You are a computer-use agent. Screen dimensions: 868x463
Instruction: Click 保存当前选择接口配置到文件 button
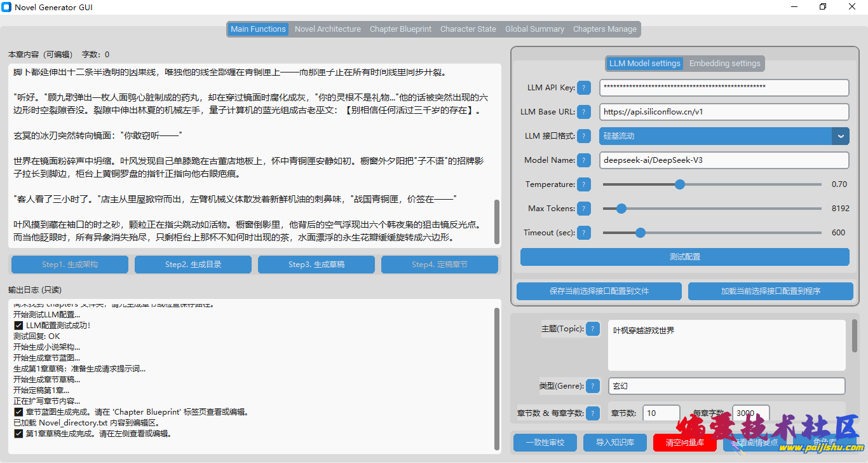coord(599,291)
